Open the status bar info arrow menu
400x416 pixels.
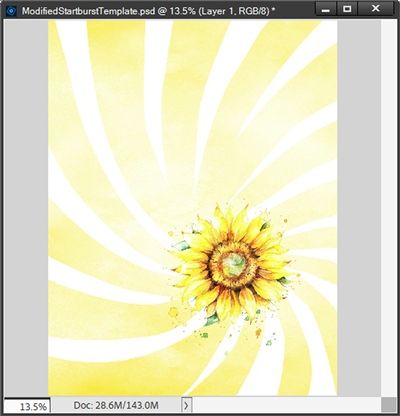tap(186, 405)
